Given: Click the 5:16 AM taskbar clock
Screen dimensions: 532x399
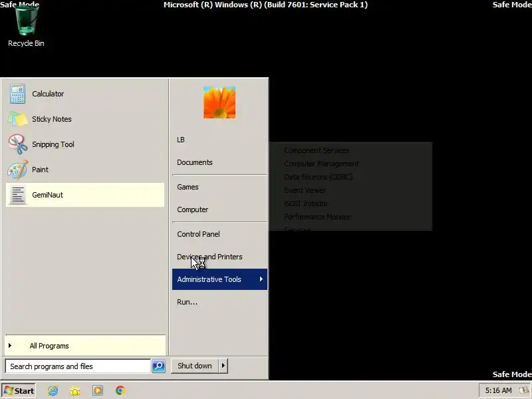Looking at the screenshot, I should point(498,390).
